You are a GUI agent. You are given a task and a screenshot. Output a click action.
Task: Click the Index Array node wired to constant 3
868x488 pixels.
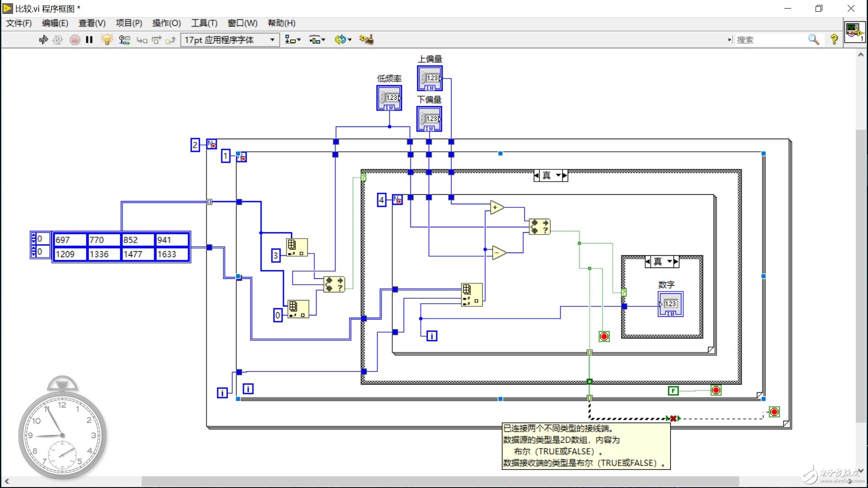pos(297,248)
